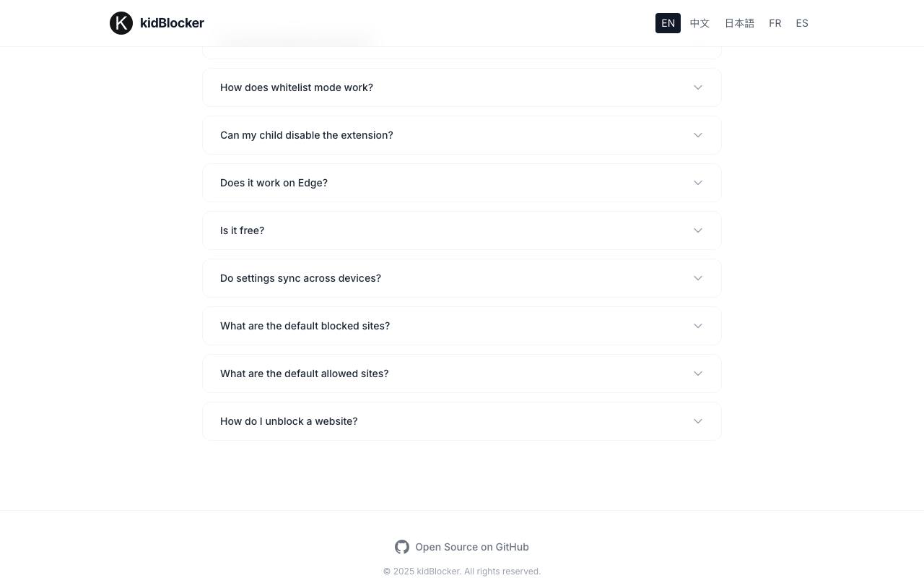The image size is (924, 578).
Task: Expand 'How does whitelist mode work?' question
Action: pos(462,87)
